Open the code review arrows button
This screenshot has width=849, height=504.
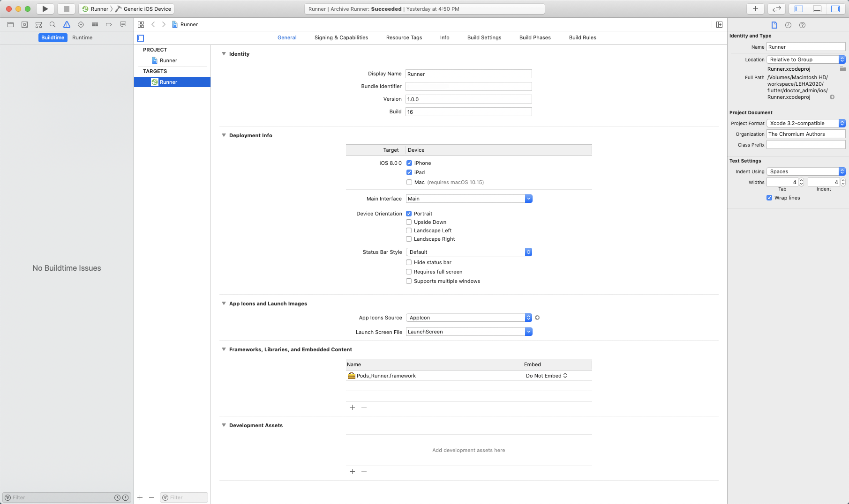point(776,9)
